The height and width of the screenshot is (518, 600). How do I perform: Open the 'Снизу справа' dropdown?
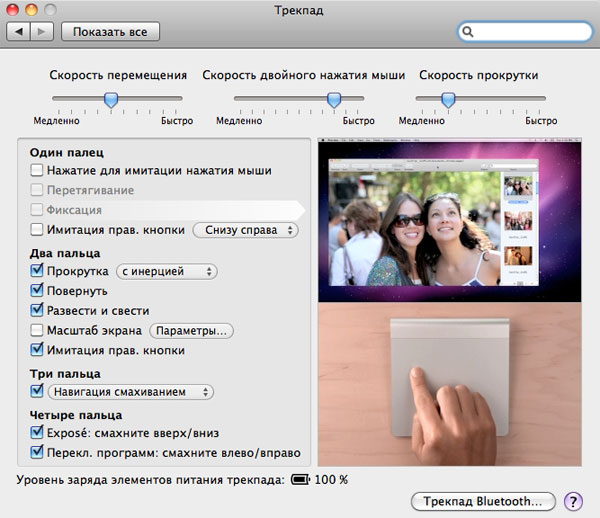[245, 230]
